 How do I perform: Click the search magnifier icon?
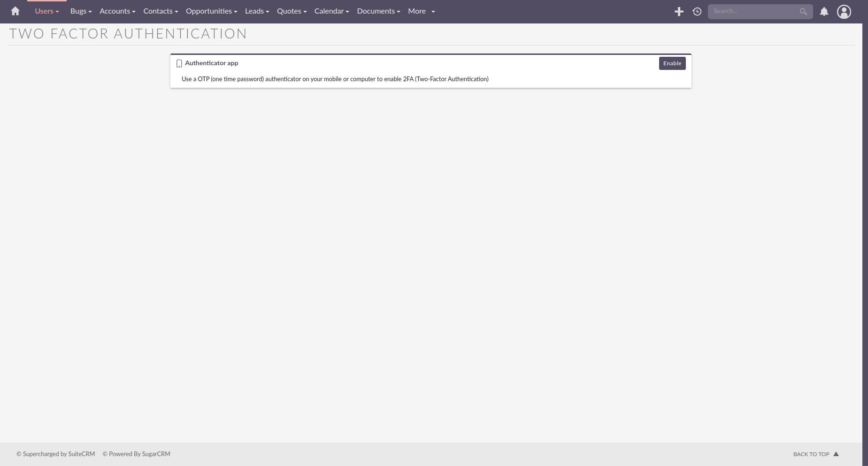803,11
